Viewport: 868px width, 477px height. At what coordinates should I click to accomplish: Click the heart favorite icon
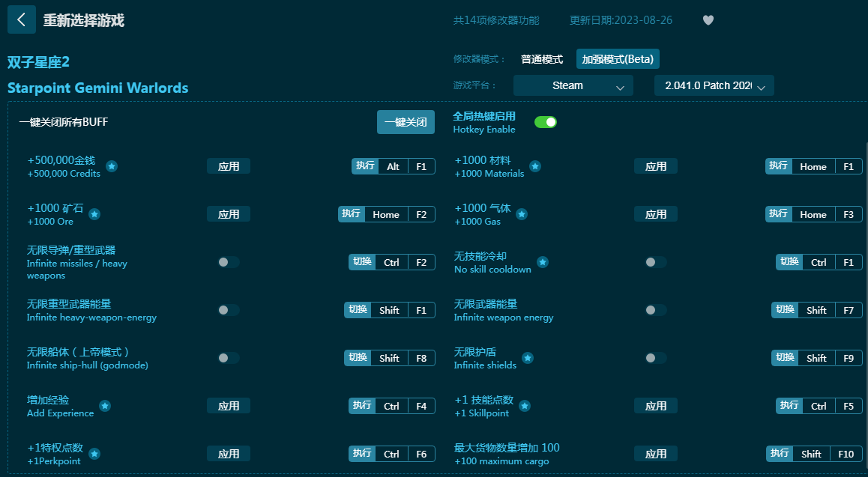(x=708, y=20)
